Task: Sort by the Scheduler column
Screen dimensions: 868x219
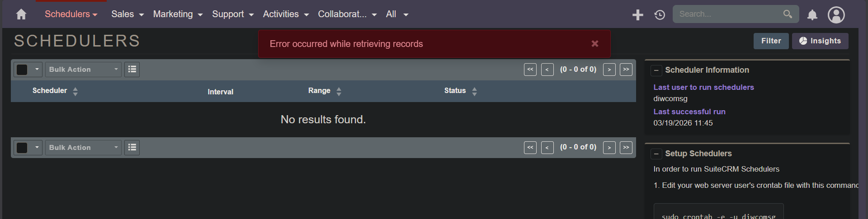Action: (50, 91)
